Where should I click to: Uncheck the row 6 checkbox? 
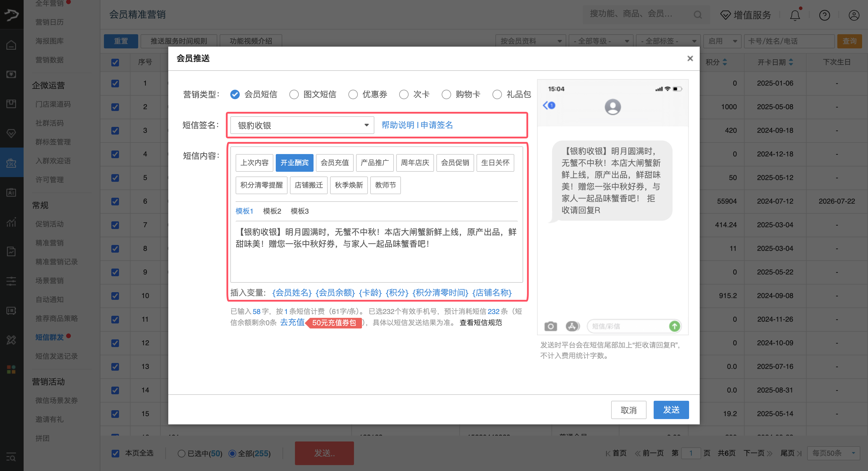point(115,202)
